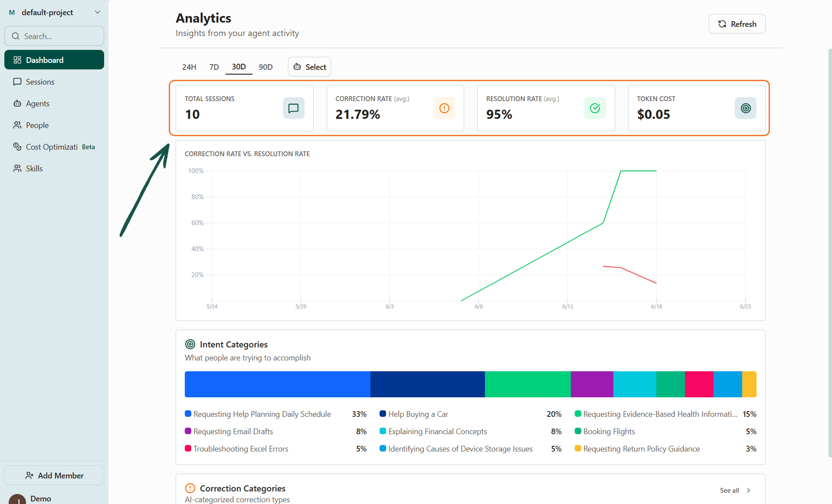Image resolution: width=832 pixels, height=504 pixels.
Task: Click the Search input field
Action: (54, 36)
